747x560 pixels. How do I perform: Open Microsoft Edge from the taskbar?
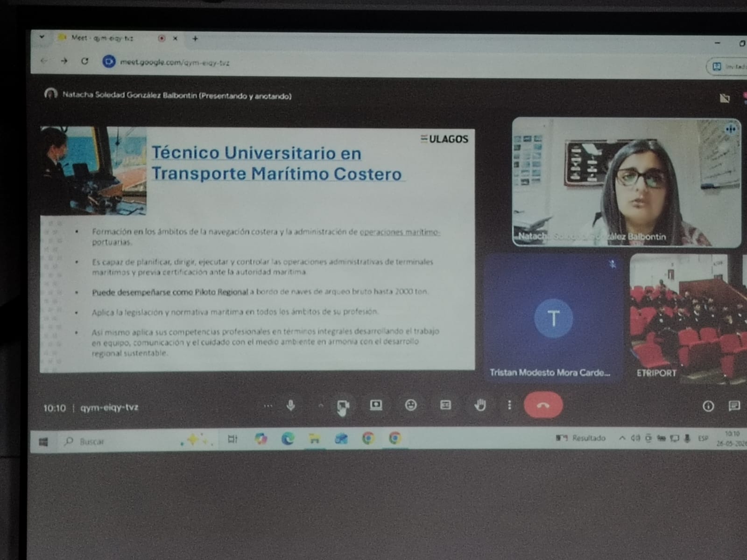288,439
